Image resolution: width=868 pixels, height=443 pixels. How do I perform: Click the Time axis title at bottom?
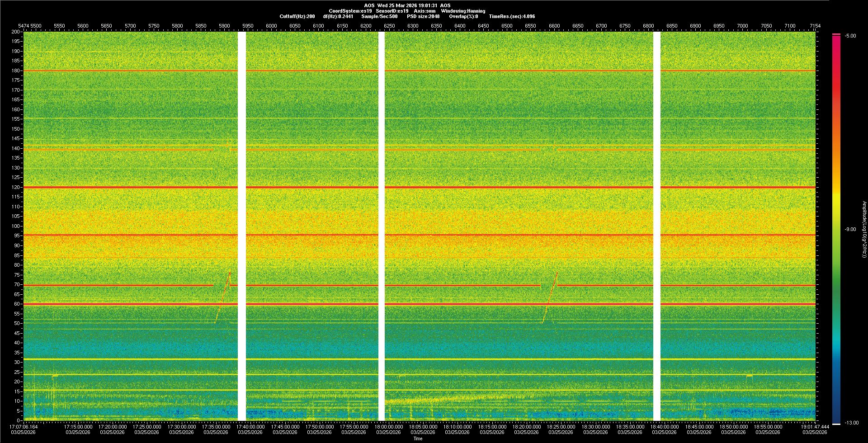[x=418, y=438]
